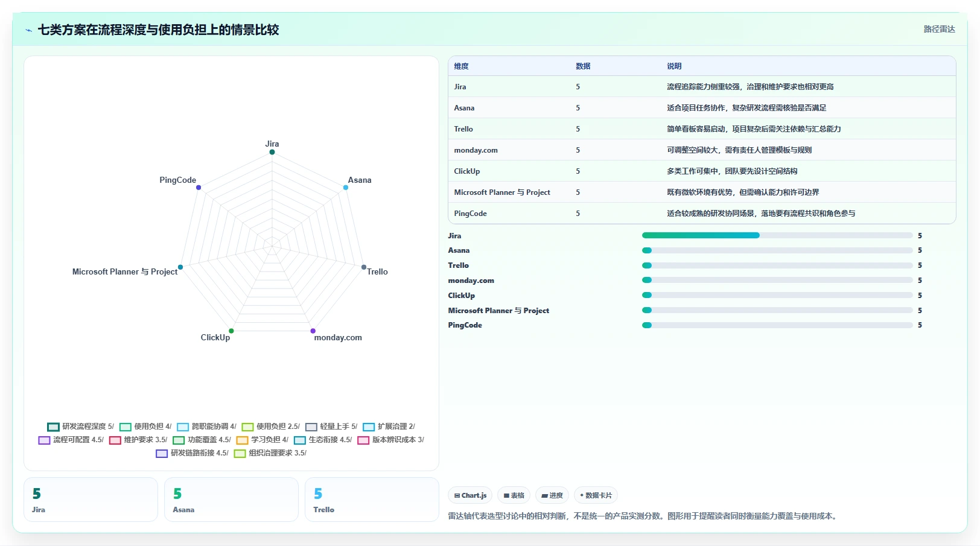Toggle the 跨职能协调 4/ legend item
Viewport: 980px width, 546px height.
[207, 427]
